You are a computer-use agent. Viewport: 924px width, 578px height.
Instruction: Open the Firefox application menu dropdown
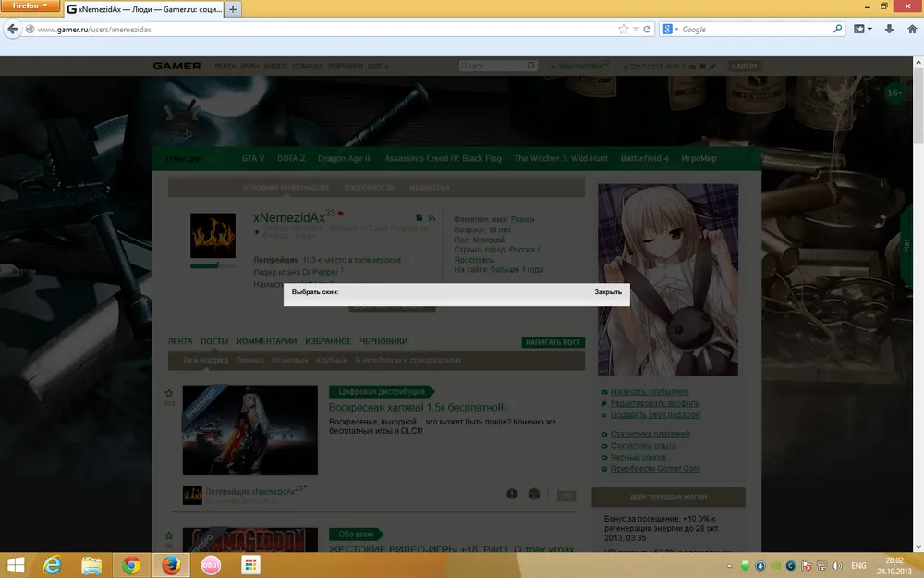tap(30, 6)
